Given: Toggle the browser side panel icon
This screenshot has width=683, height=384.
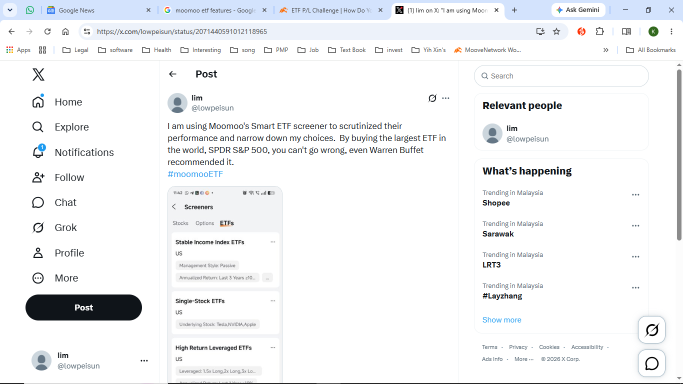Looking at the screenshot, I should pyautogui.click(x=626, y=31).
